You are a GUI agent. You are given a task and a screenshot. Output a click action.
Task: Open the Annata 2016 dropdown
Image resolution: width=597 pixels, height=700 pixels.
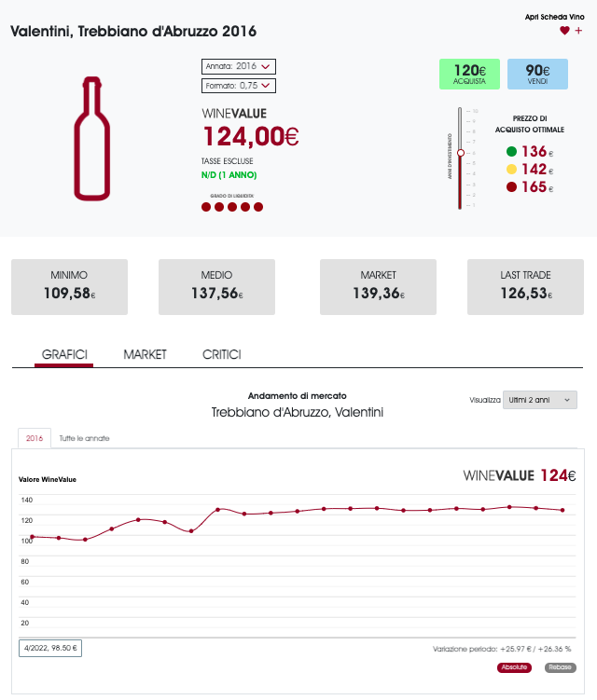[239, 66]
